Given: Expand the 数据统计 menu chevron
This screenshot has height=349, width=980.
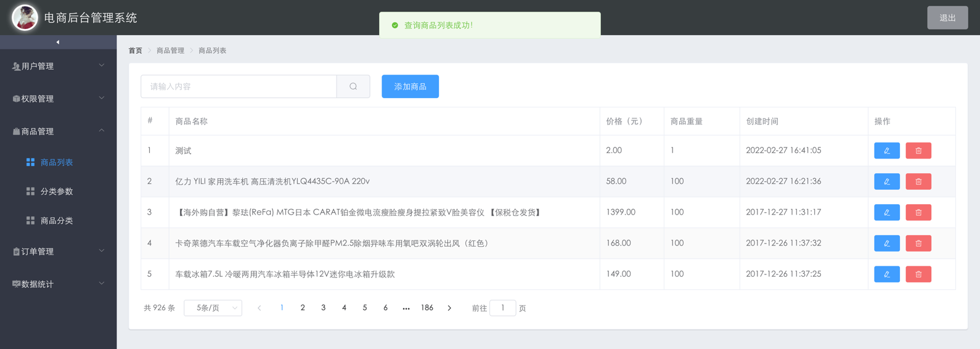Looking at the screenshot, I should click(x=102, y=284).
